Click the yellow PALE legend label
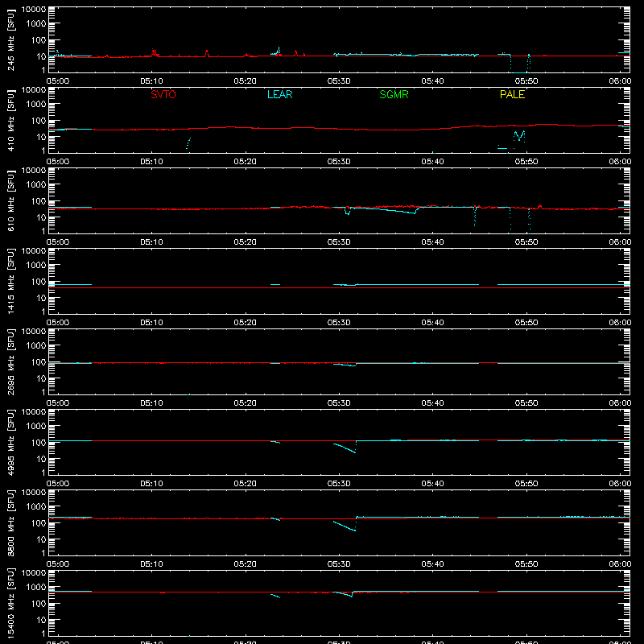The height and width of the screenshot is (644, 644). tap(512, 94)
